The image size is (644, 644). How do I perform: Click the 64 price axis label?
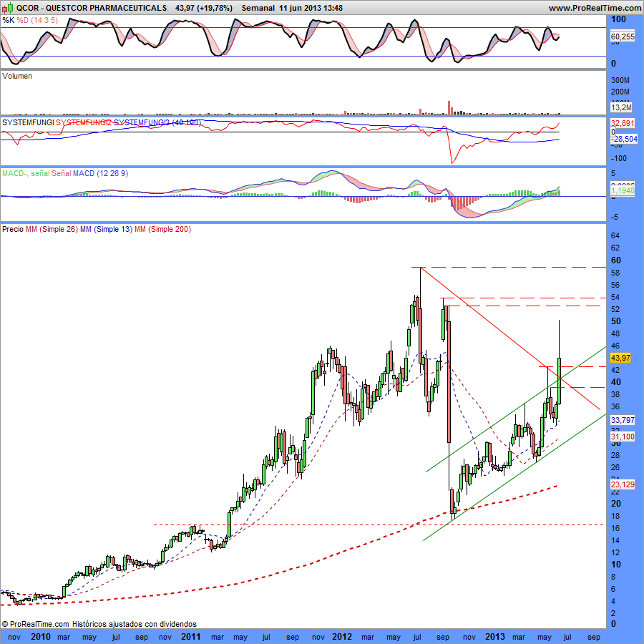[x=615, y=235]
